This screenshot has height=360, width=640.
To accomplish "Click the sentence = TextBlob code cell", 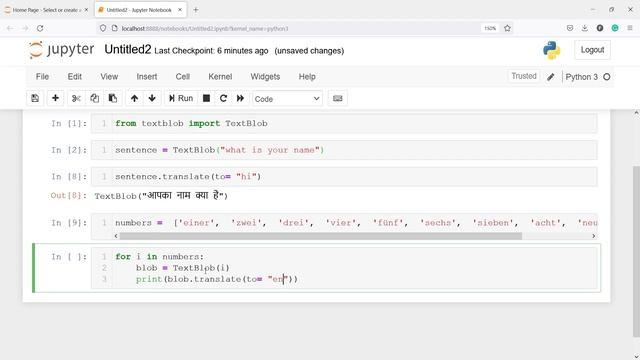I will [x=344, y=150].
